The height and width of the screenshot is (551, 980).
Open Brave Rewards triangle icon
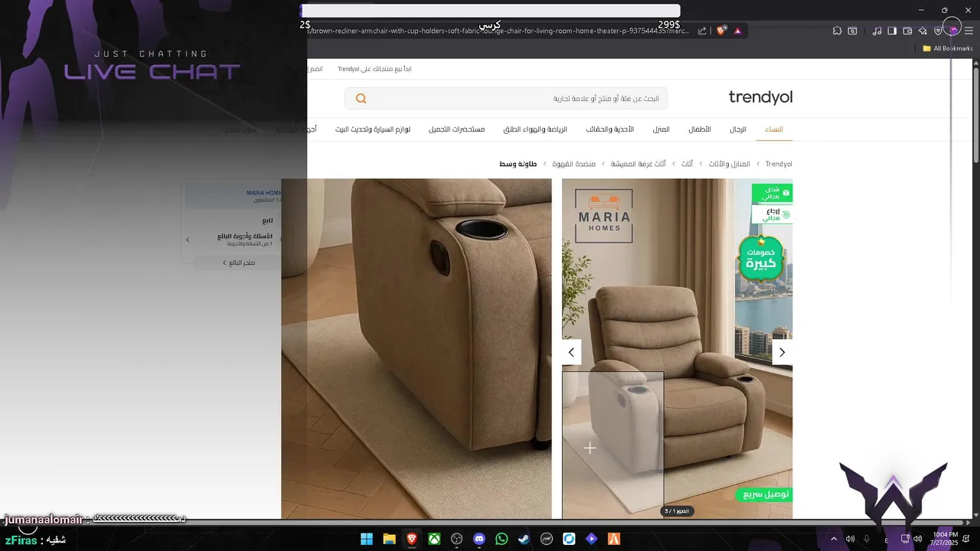pos(737,31)
